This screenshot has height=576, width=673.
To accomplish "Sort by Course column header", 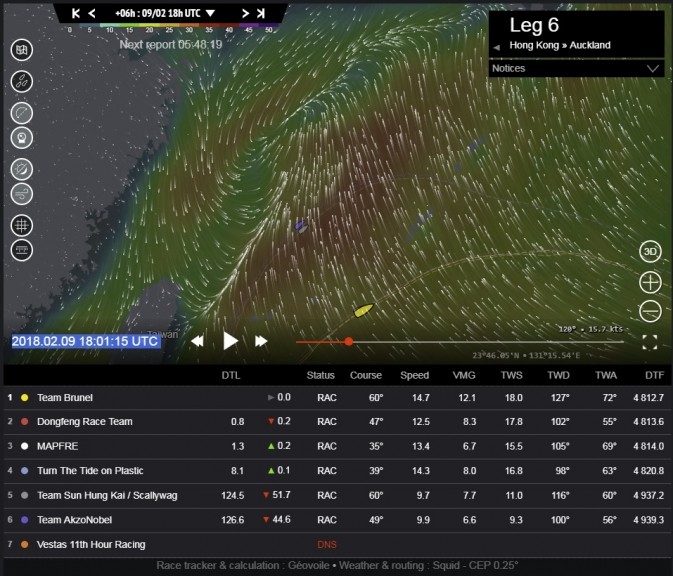I will (x=366, y=376).
